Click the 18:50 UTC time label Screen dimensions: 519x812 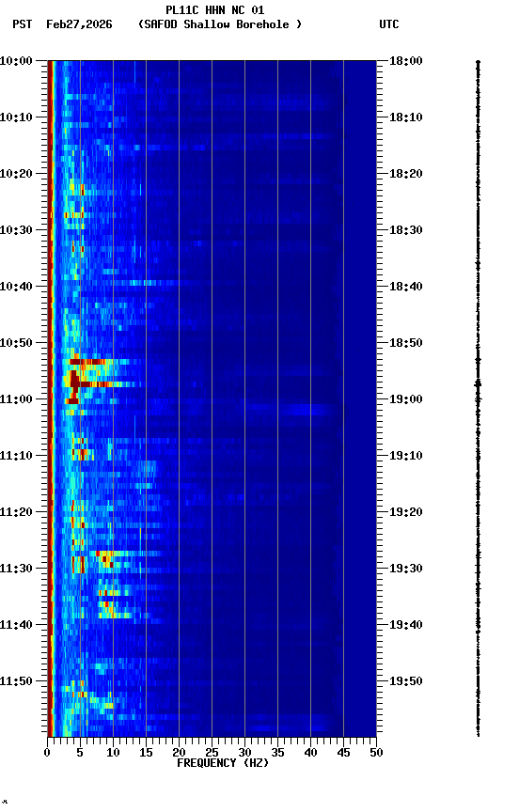406,343
